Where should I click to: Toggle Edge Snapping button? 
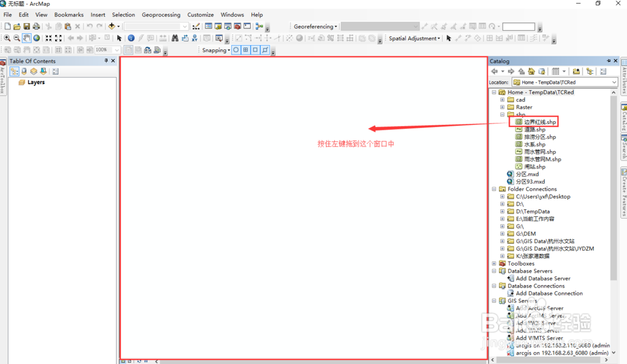coord(265,50)
